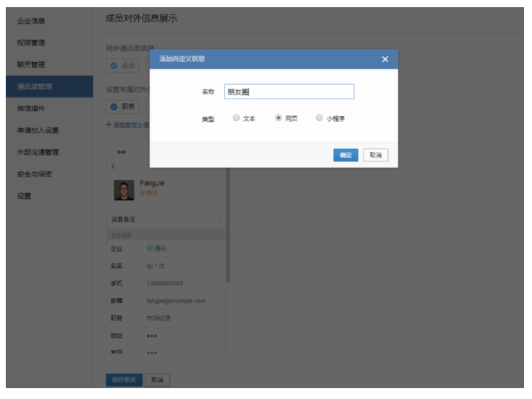The height and width of the screenshot is (399, 532).
Task: Open 通讯录管理 in the sidebar
Action: (35, 86)
